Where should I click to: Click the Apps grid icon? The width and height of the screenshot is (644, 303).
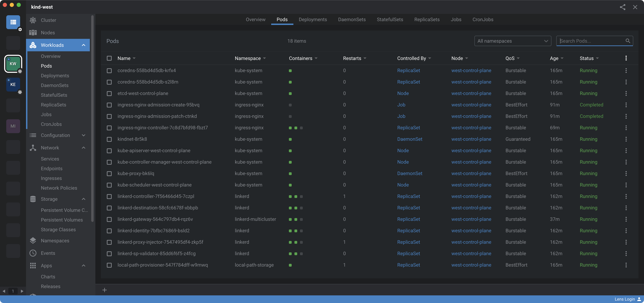[x=33, y=266]
